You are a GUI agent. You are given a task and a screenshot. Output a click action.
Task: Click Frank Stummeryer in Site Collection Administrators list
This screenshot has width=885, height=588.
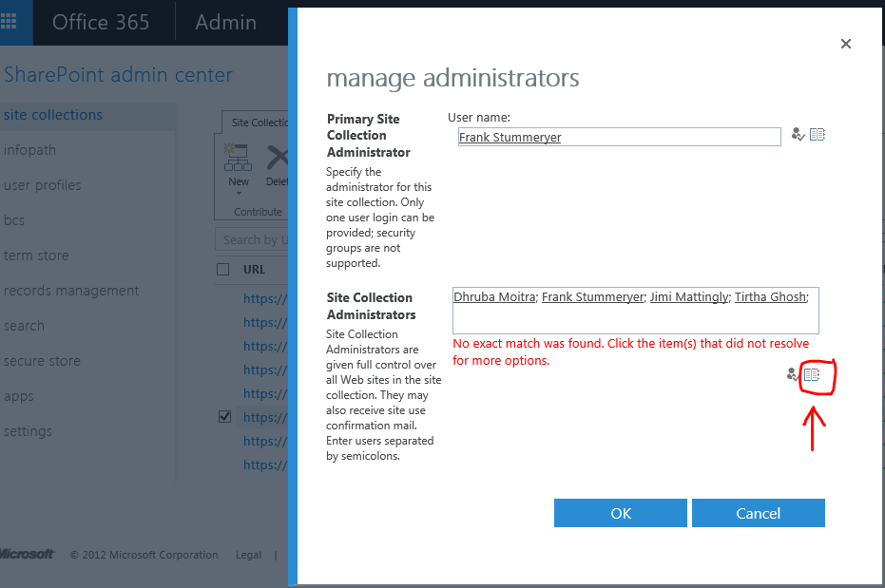click(592, 297)
